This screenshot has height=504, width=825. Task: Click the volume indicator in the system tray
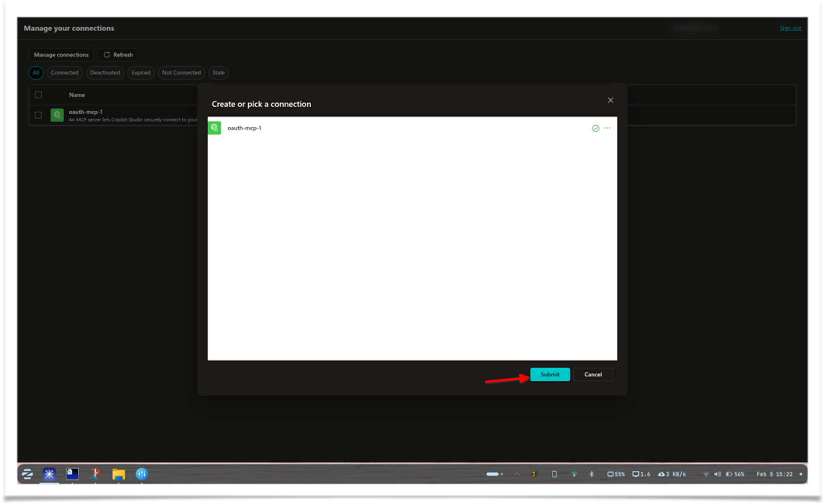[717, 474]
